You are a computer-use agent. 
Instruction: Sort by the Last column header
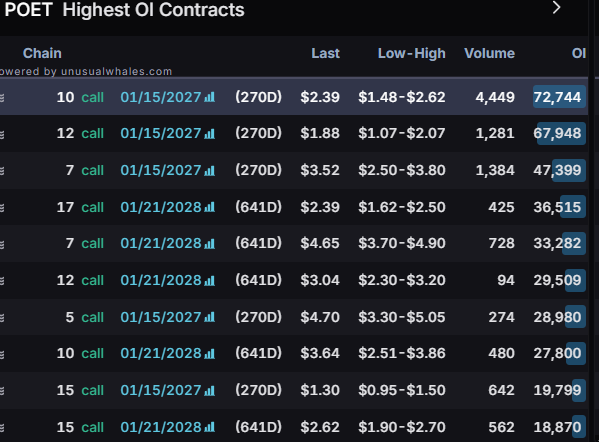[x=325, y=53]
